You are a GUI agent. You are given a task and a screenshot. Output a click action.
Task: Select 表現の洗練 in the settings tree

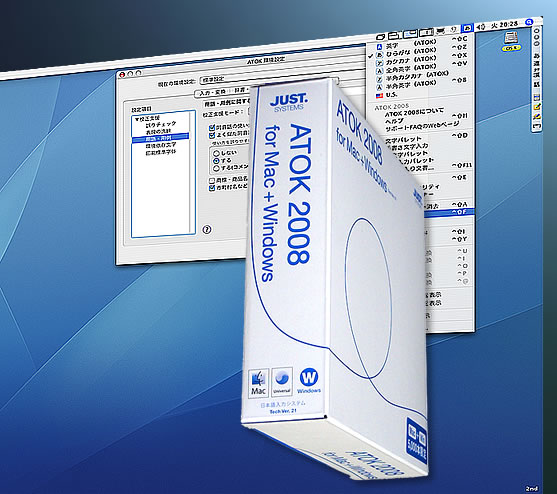click(158, 131)
